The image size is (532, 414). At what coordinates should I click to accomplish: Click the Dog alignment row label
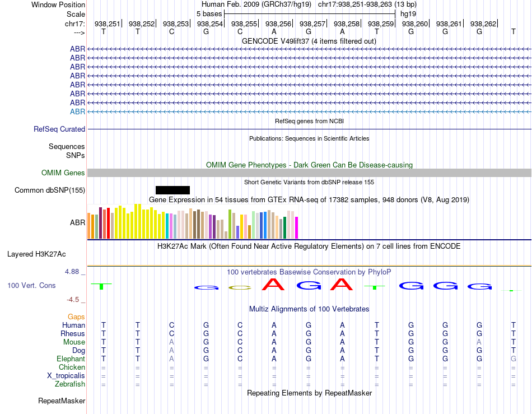[79, 351]
